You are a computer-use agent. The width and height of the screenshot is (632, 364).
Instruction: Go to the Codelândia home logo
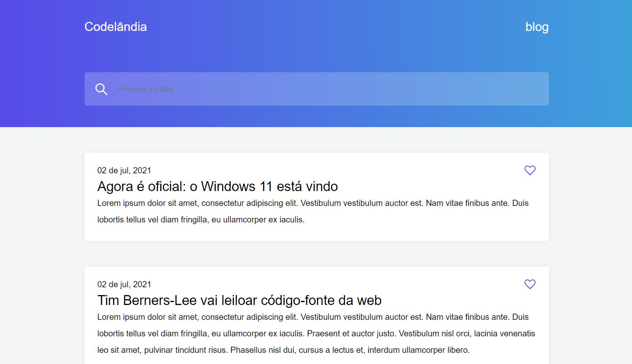click(x=116, y=27)
